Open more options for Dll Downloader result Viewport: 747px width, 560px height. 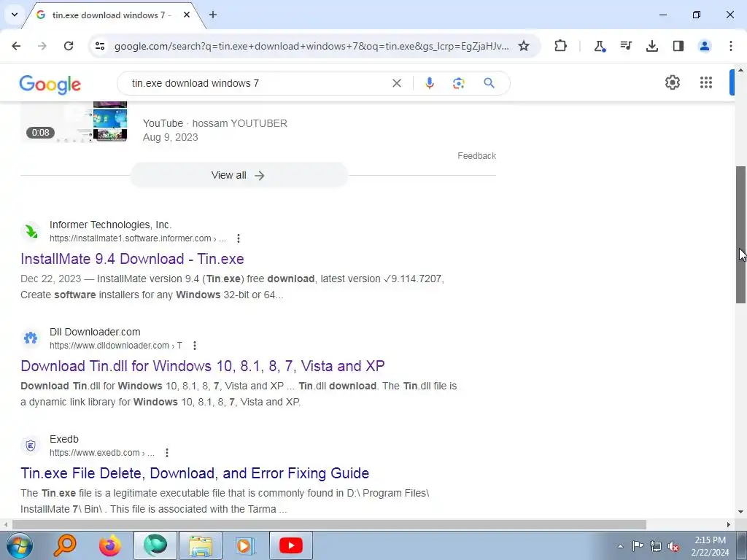[194, 345]
